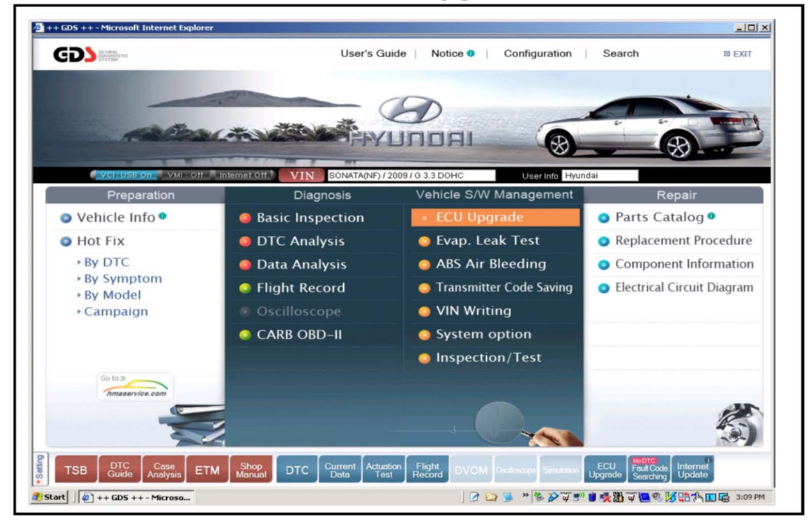Open Current Data from bottom toolbar
812x524 pixels.
click(340, 470)
